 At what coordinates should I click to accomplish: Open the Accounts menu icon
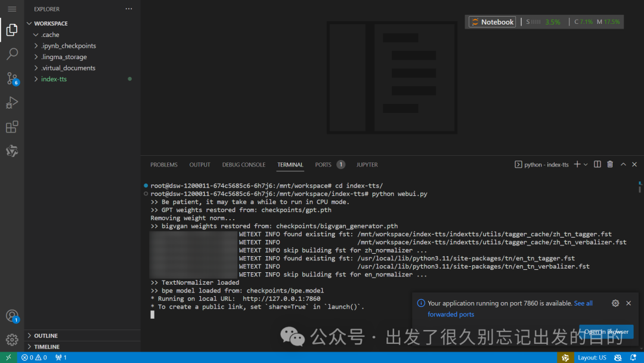click(x=12, y=316)
